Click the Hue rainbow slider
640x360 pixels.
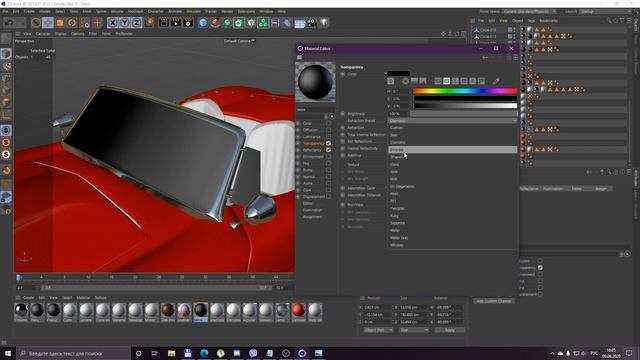(465, 91)
